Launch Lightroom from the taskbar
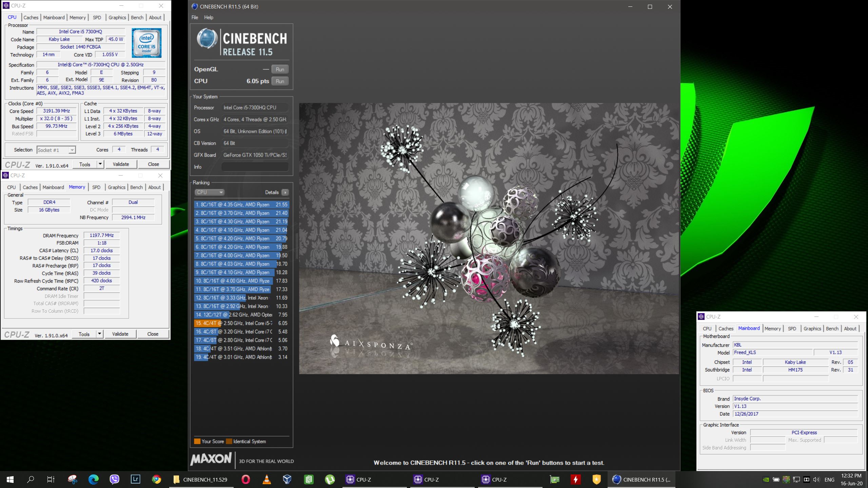Image resolution: width=868 pixels, height=488 pixels. [136, 480]
